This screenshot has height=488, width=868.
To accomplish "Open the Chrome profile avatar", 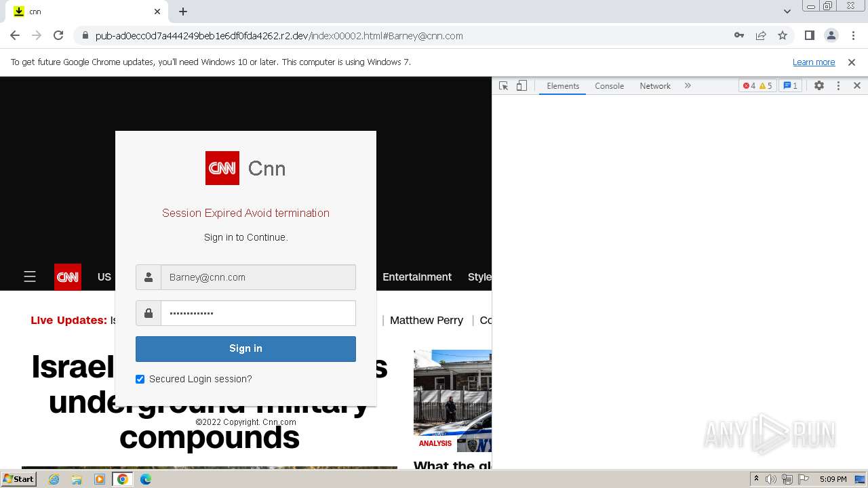I will [x=831, y=35].
